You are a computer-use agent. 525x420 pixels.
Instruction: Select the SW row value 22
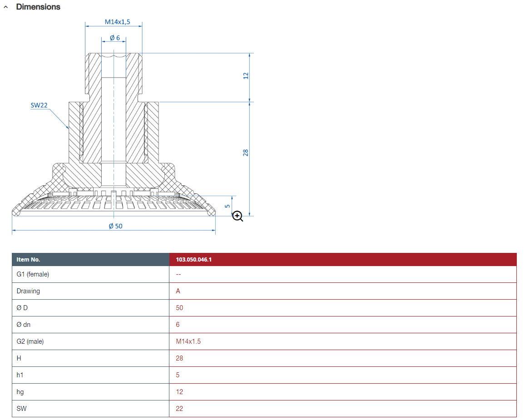179,409
